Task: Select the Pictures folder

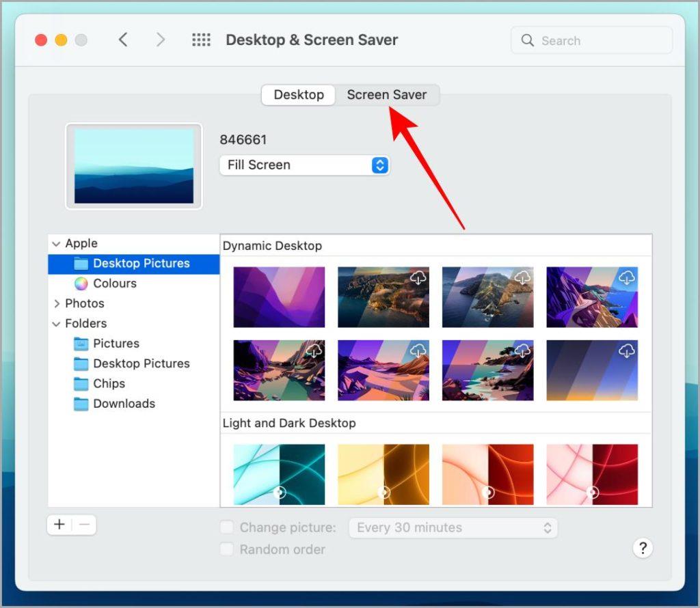Action: click(134, 344)
